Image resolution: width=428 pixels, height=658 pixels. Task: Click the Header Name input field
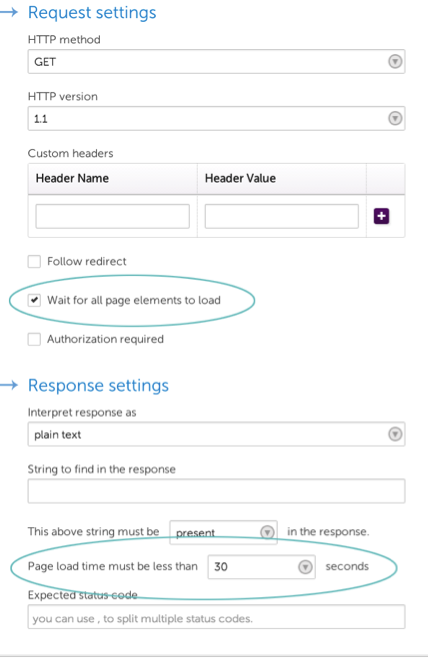[x=112, y=216]
